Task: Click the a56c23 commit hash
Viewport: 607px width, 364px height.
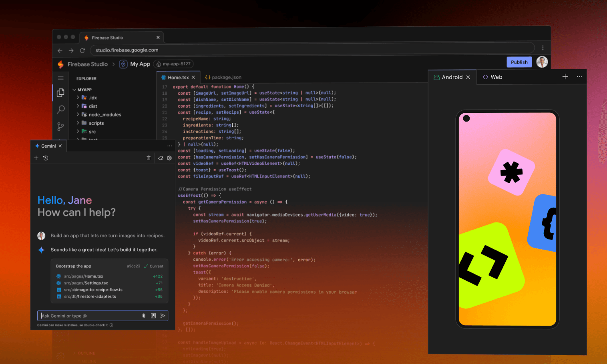Action: (x=133, y=266)
